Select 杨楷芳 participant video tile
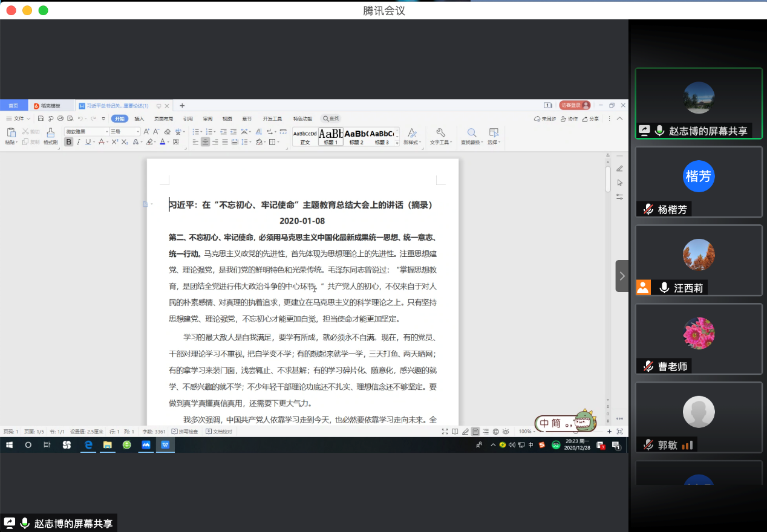 [699, 181]
